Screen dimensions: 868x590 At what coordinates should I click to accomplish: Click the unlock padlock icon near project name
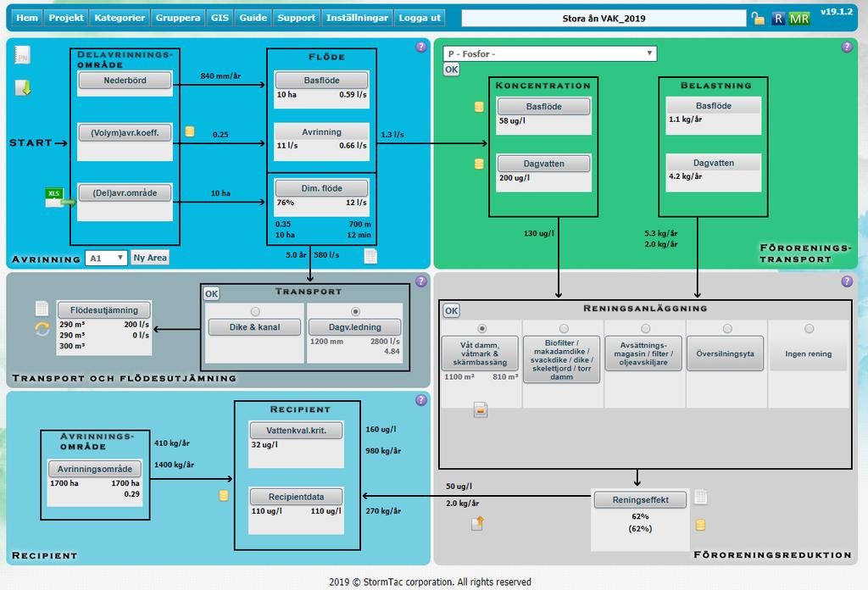758,19
